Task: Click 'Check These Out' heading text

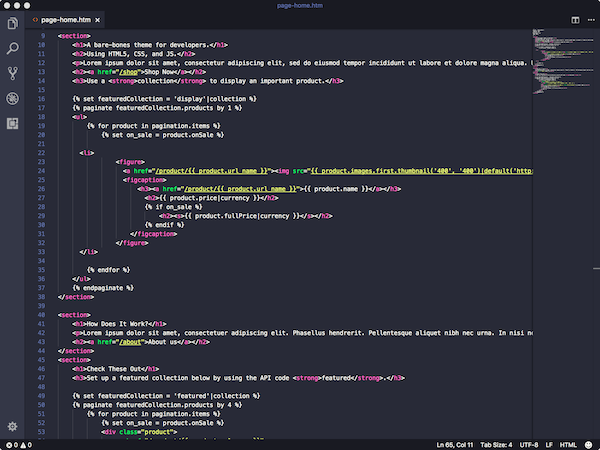Action: click(116, 369)
